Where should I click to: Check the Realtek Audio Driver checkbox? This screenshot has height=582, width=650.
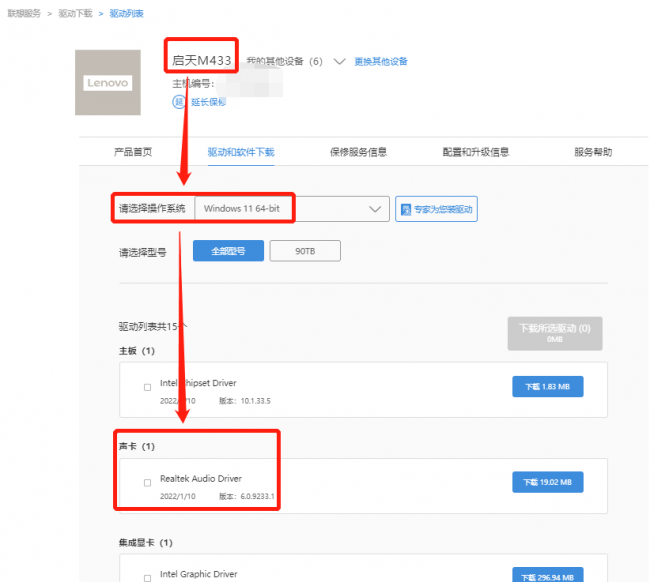pos(147,483)
